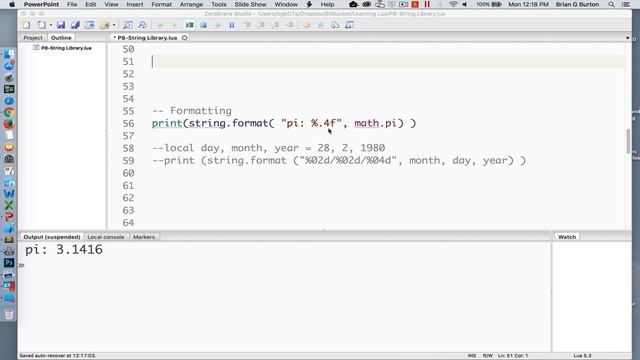The width and height of the screenshot is (640, 360).
Task: Detach the debugger process
Action: click(x=218, y=25)
